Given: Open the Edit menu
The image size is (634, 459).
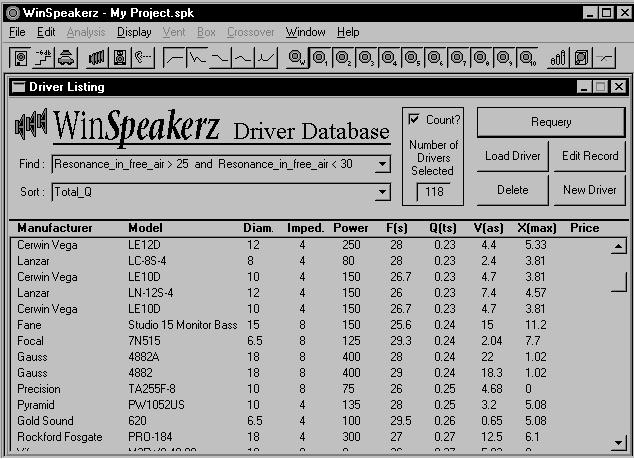Looking at the screenshot, I should click(46, 32).
